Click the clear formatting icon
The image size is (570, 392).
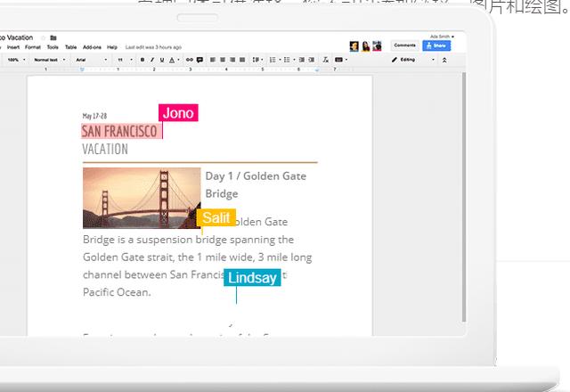coord(326,60)
